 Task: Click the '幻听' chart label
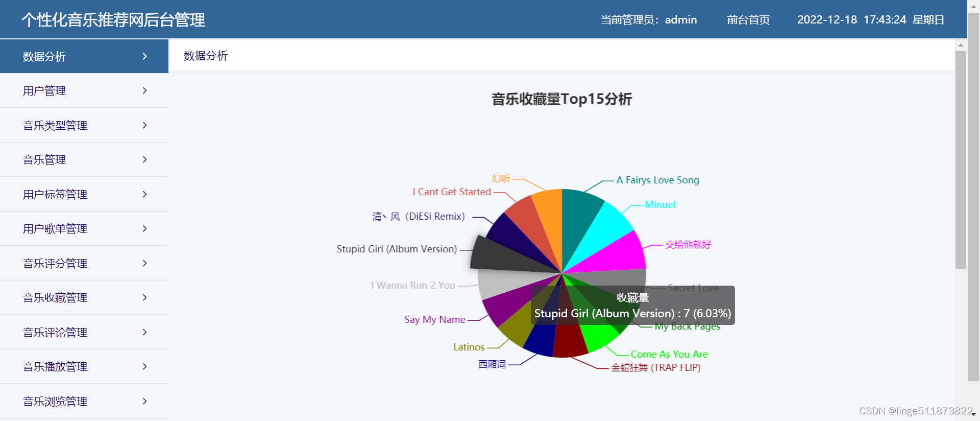coord(501,178)
